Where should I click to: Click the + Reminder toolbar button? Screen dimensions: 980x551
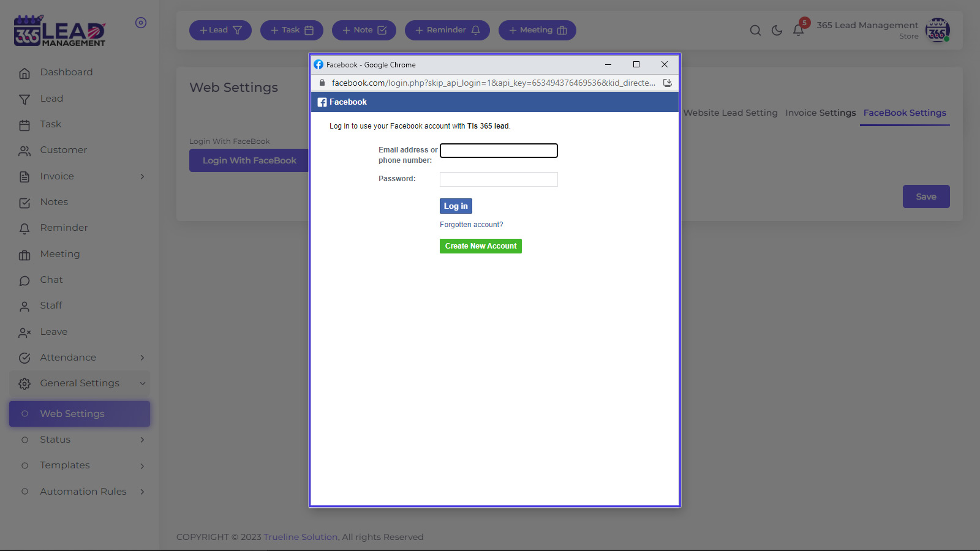coord(447,30)
